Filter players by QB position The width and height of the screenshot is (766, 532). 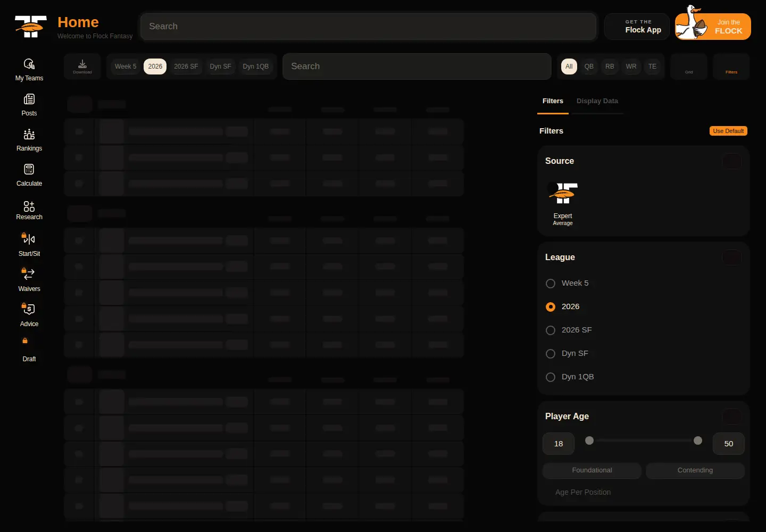coord(589,66)
